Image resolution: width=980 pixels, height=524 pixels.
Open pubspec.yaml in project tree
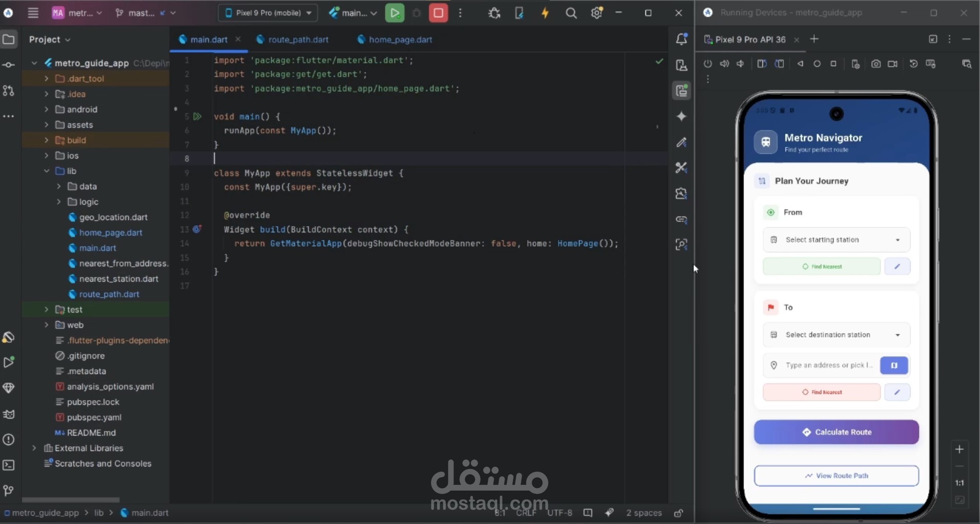[x=94, y=417]
